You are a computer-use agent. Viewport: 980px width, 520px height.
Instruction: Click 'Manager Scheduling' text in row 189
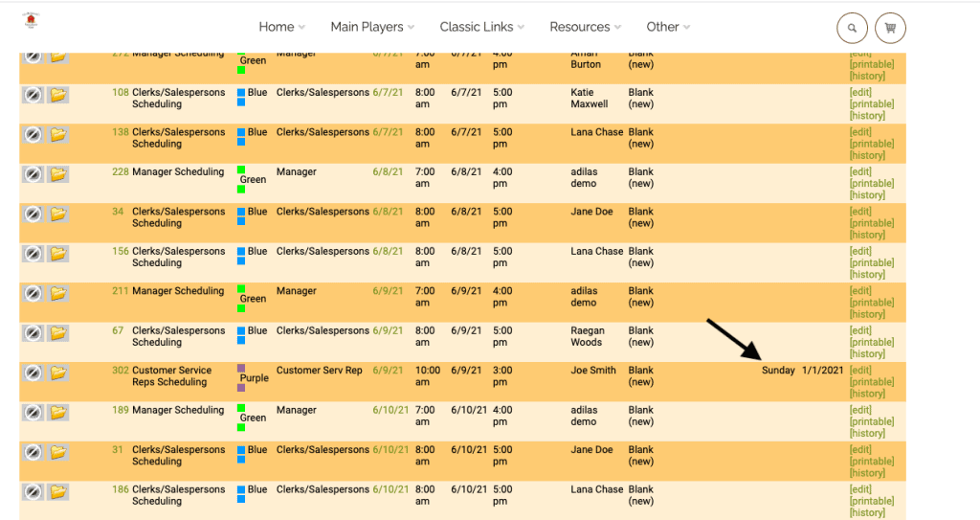178,410
